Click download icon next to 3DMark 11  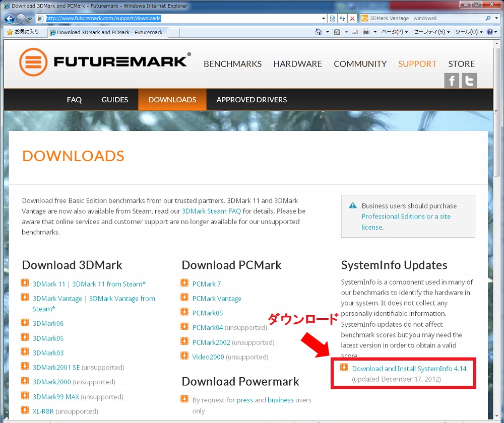[25, 283]
